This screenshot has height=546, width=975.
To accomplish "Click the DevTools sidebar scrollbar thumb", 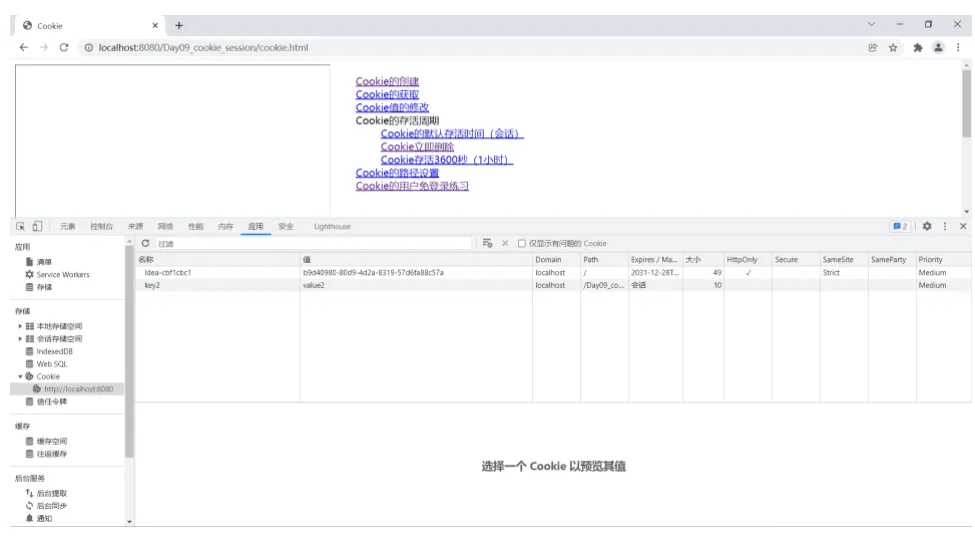I will 129,352.
